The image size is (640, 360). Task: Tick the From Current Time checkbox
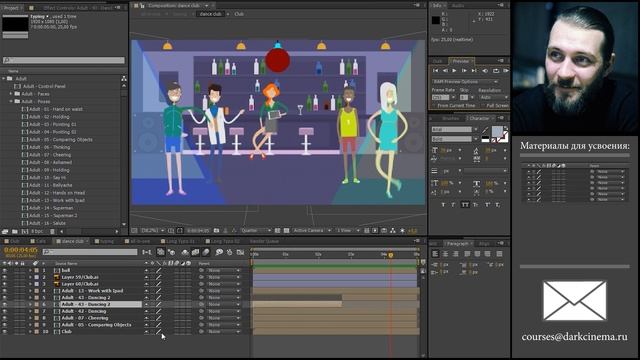tap(434, 106)
